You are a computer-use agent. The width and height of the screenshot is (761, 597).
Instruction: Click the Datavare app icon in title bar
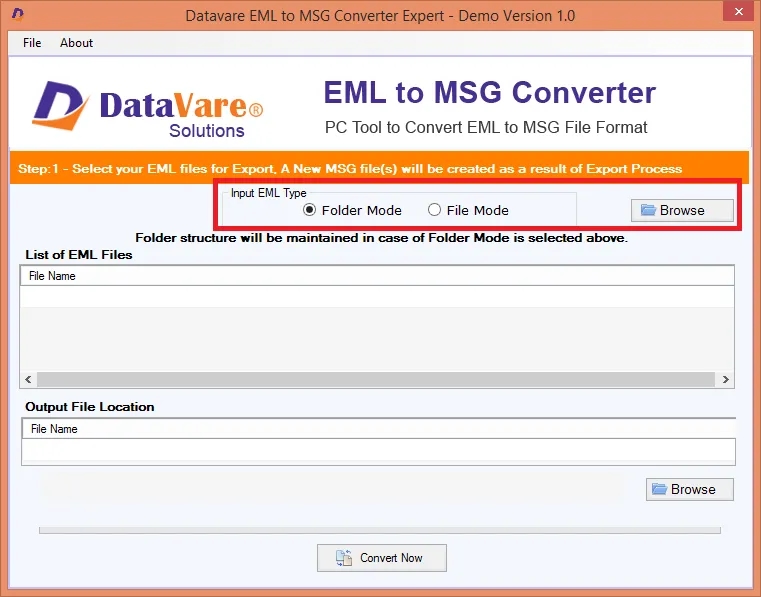coord(17,14)
